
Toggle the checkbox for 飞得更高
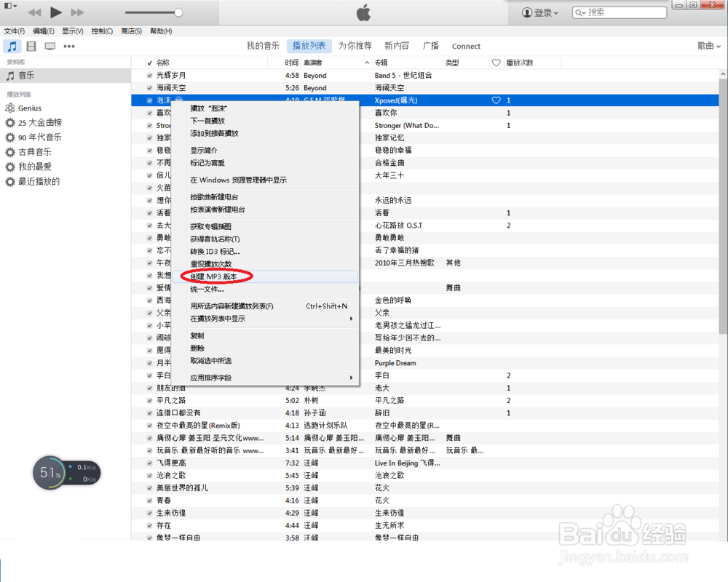click(149, 463)
